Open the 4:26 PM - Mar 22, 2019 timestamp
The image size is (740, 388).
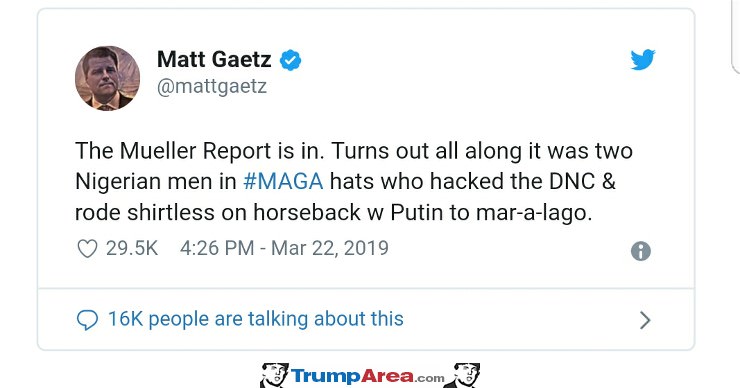(284, 248)
